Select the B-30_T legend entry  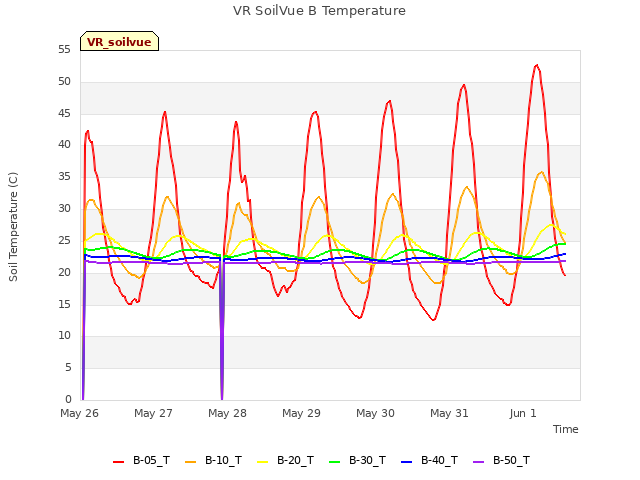point(357,460)
